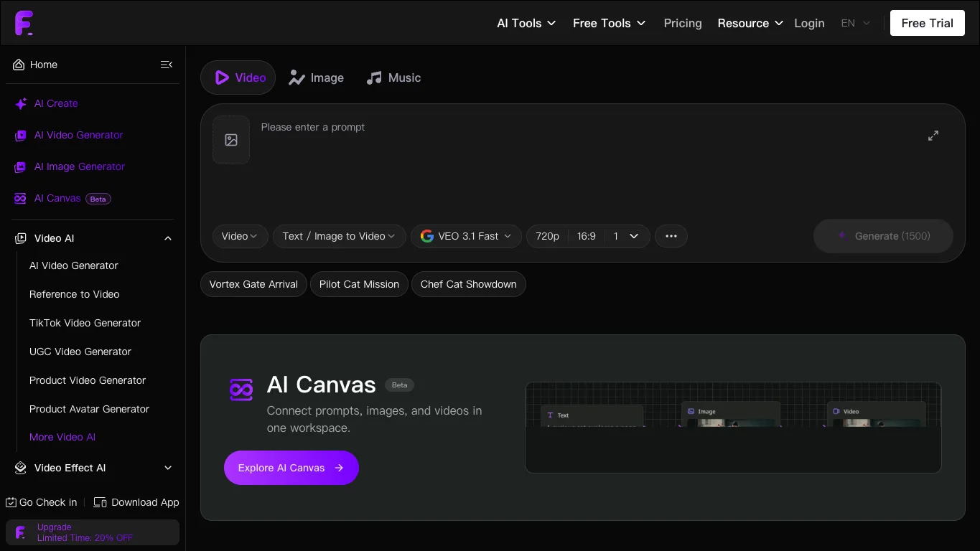Click the Download App device icon
The width and height of the screenshot is (980, 551).
(x=101, y=502)
